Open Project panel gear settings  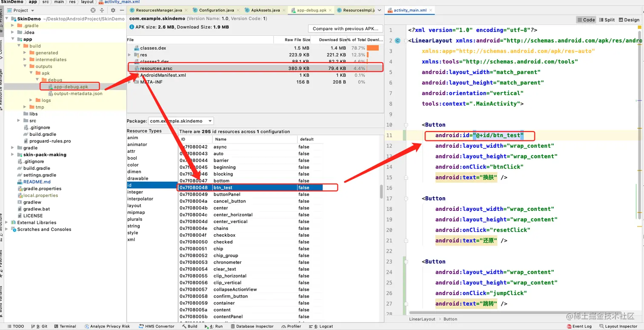point(113,10)
